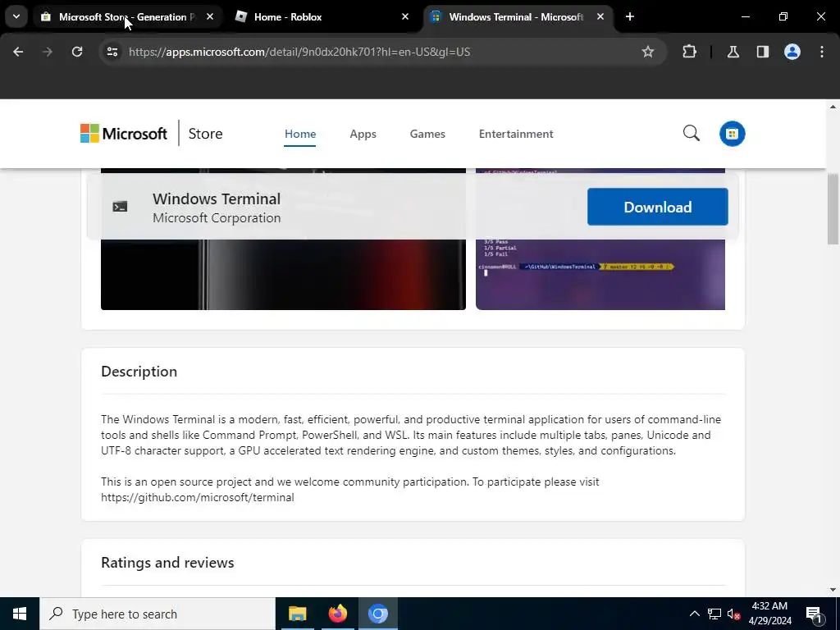Click the Windows Terminal app icon
This screenshot has width=840, height=630.
point(120,207)
